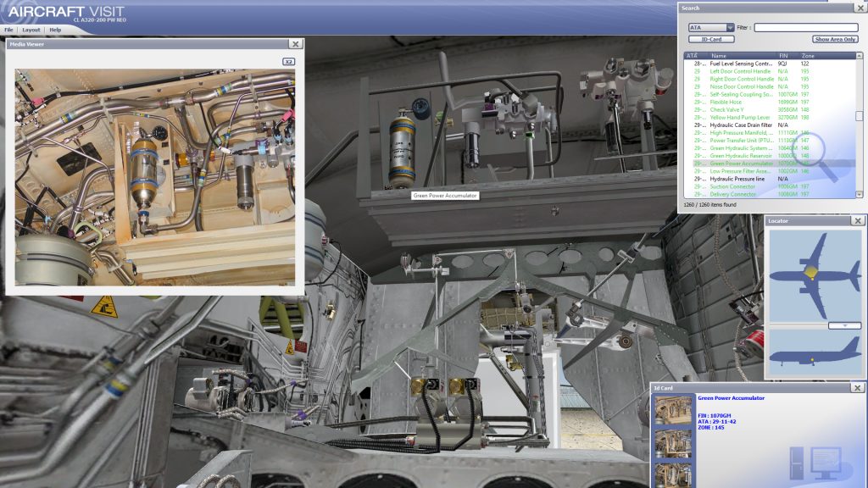868x488 pixels.
Task: Click the ID-Card button
Action: click(711, 39)
